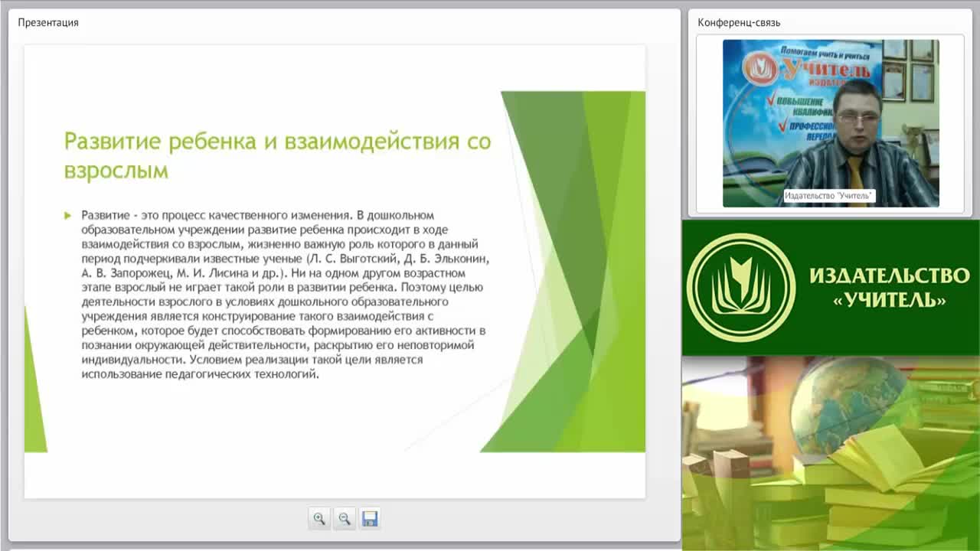Select the Конференц-связь panel header
980x551 pixels.
pyautogui.click(x=739, y=22)
